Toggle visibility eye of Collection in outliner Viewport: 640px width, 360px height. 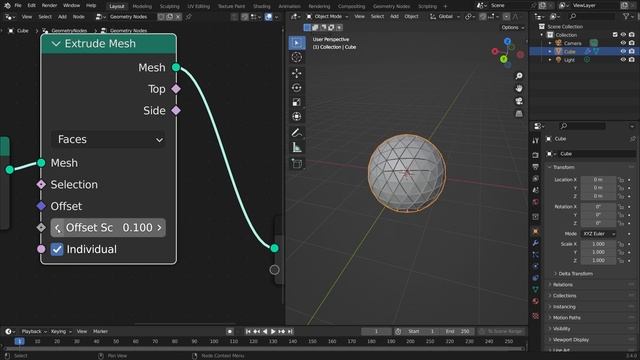click(623, 35)
